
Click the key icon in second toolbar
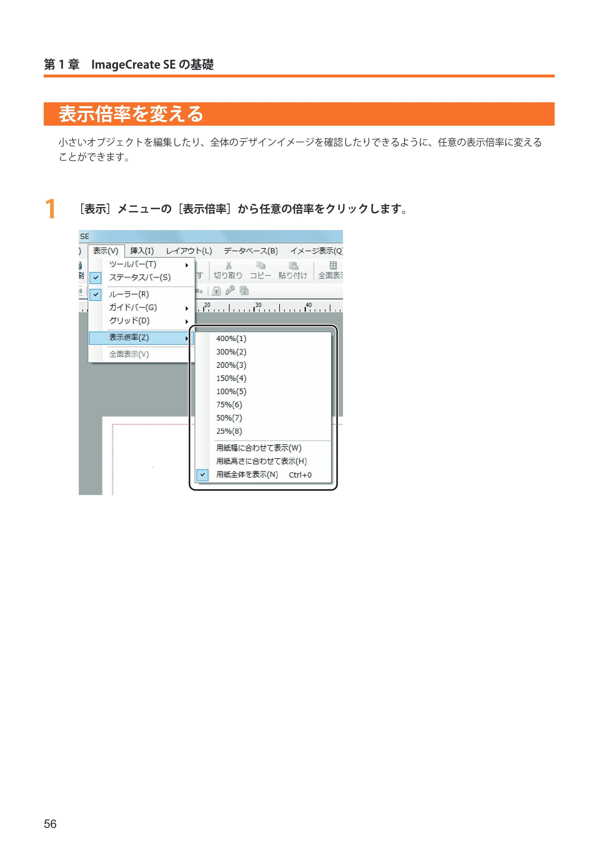coord(230,290)
